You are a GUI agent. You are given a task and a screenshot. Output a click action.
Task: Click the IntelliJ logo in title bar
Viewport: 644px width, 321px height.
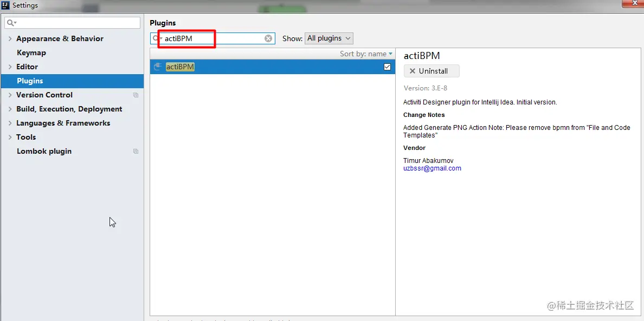pyautogui.click(x=6, y=5)
